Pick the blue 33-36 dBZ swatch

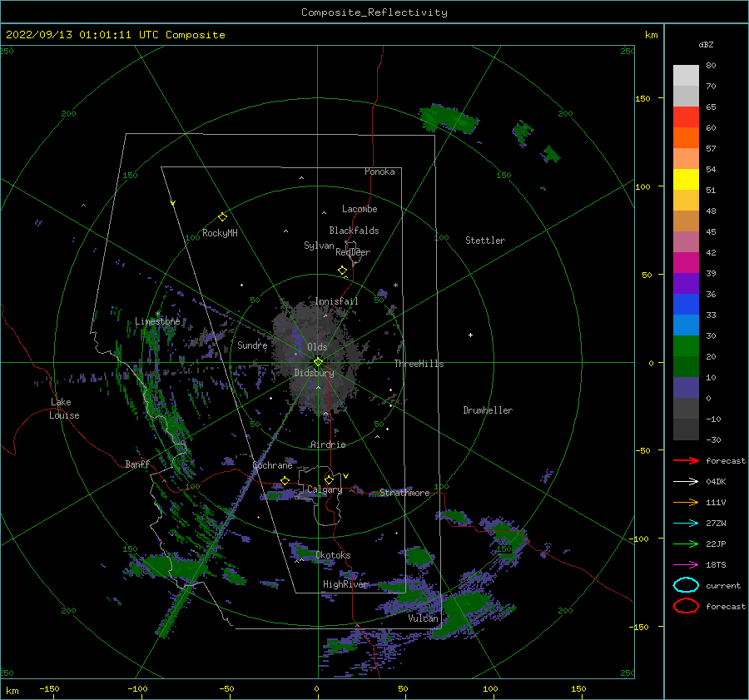point(686,305)
